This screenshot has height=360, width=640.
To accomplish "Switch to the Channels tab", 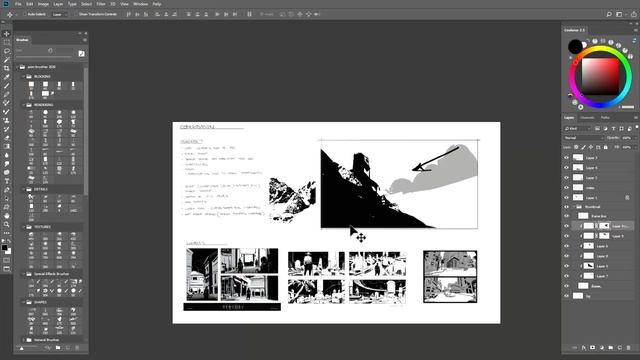I will [x=587, y=118].
